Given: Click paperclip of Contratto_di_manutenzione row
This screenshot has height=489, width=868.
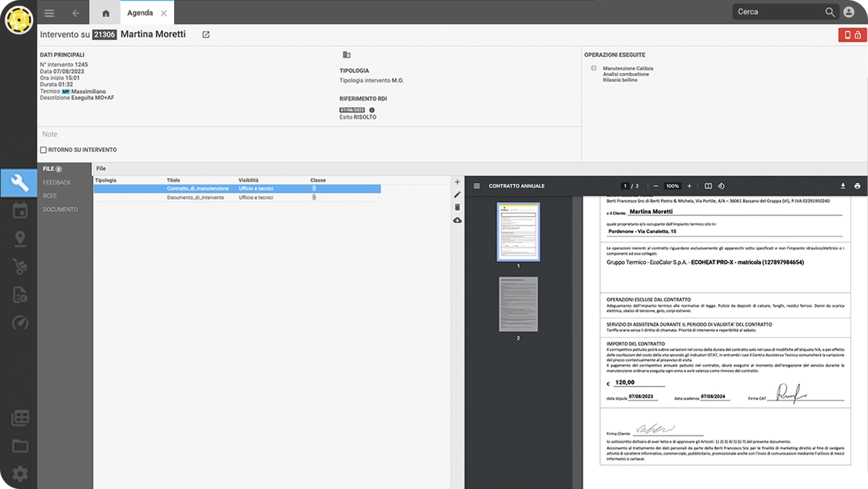Looking at the screenshot, I should click(314, 189).
